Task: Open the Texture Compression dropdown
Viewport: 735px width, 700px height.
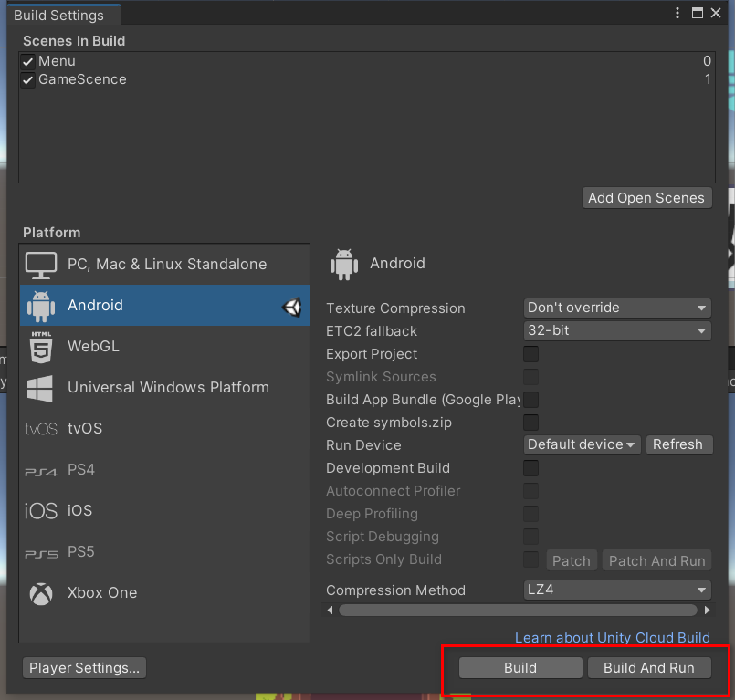Action: click(x=617, y=308)
